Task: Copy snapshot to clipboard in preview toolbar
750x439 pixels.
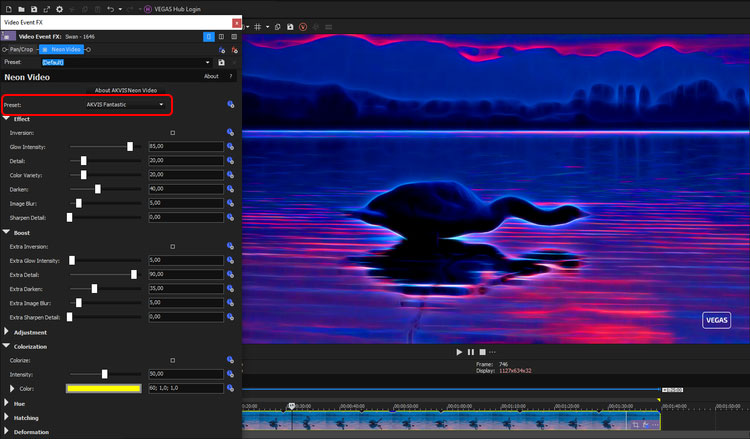Action: (277, 27)
